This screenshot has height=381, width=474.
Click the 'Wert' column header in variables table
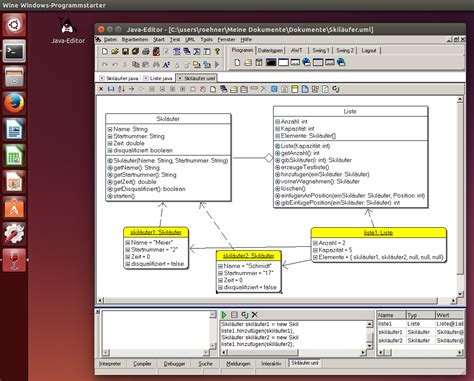[449, 315]
